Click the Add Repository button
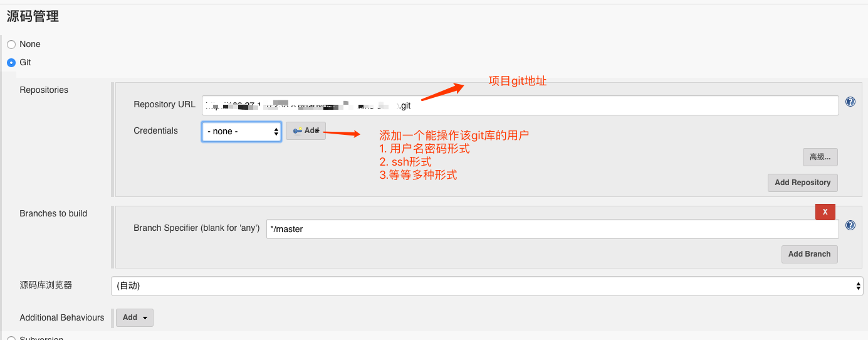 (x=802, y=183)
